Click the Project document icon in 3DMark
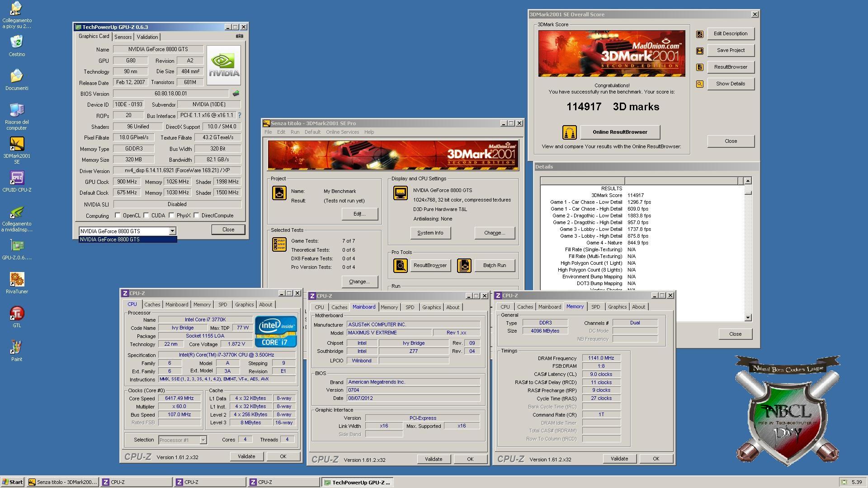The width and height of the screenshot is (868, 488). click(x=279, y=193)
